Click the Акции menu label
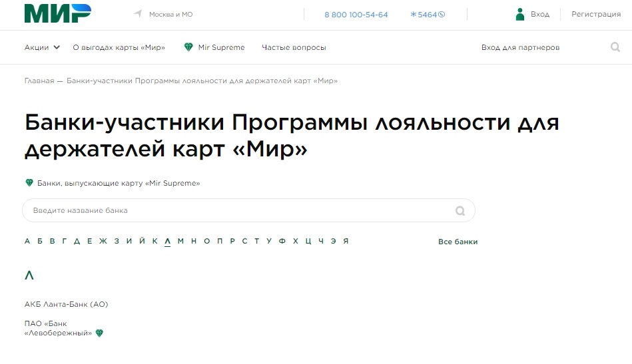The image size is (632, 364). point(36,47)
